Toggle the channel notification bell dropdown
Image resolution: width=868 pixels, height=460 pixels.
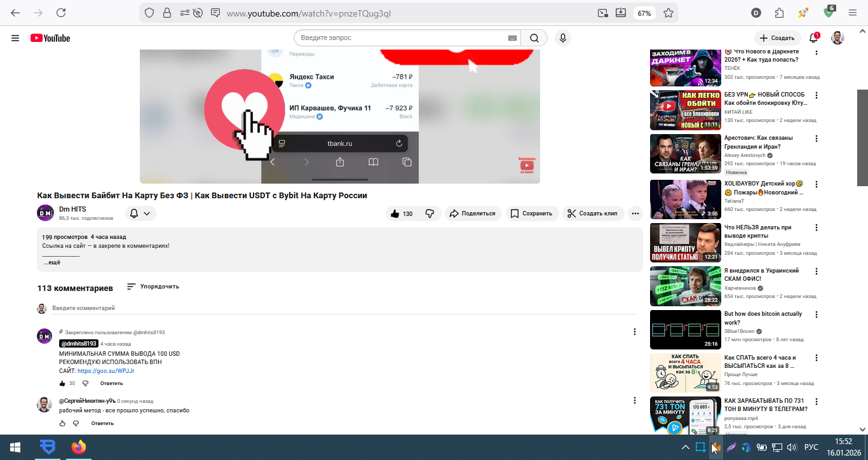click(x=140, y=213)
